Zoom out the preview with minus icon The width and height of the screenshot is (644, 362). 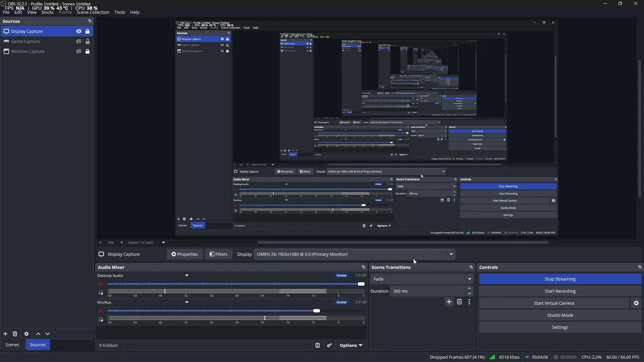[x=100, y=242]
